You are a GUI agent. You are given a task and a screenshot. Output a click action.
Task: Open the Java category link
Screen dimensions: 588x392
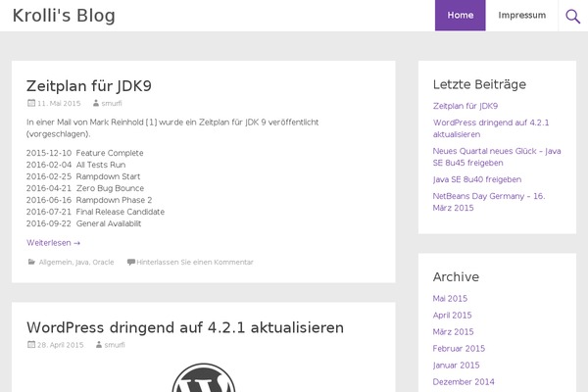[82, 263]
